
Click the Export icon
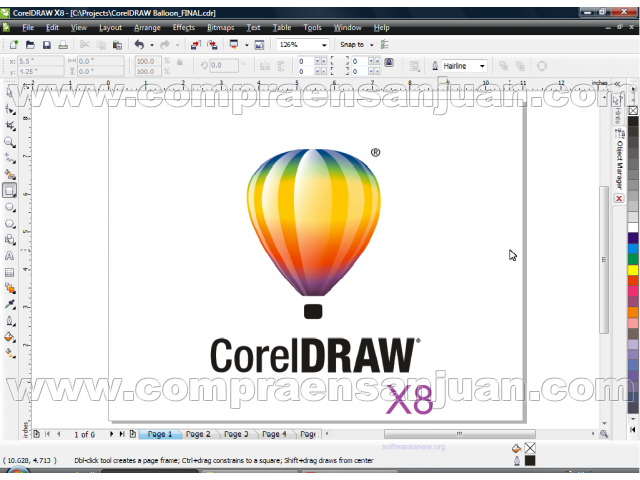(x=212, y=44)
